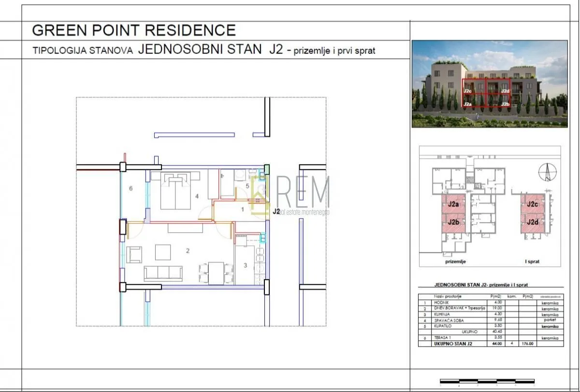
Task: Click the 'parket' floor finish cell
Action: [550, 320]
